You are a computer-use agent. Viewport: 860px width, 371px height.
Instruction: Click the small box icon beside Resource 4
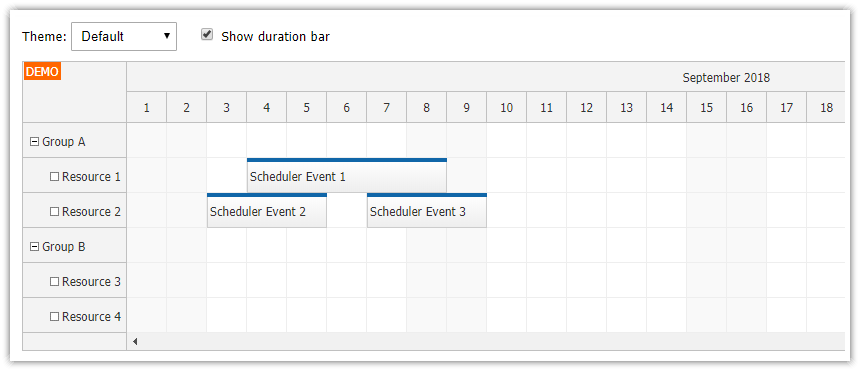click(54, 317)
